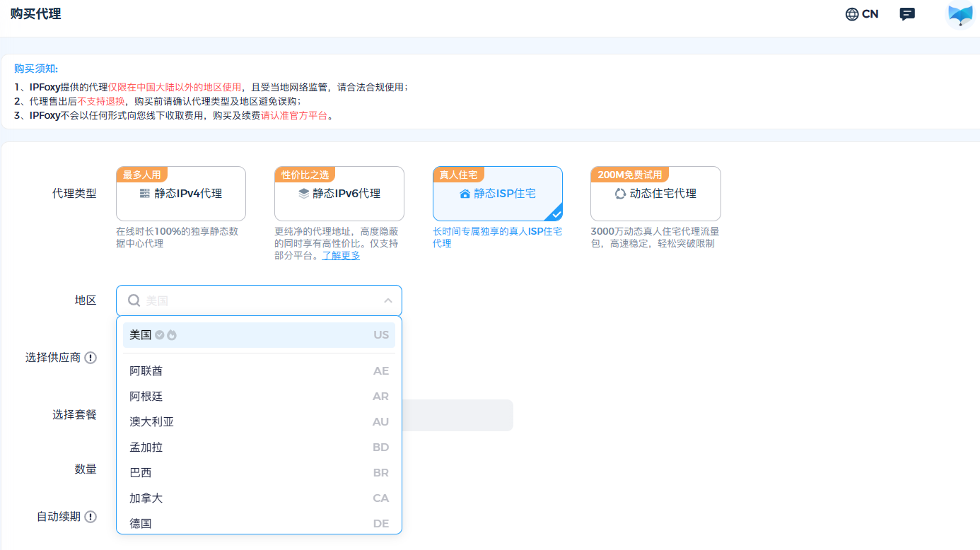
Task: Click the 选择套餐 field label
Action: tap(74, 415)
